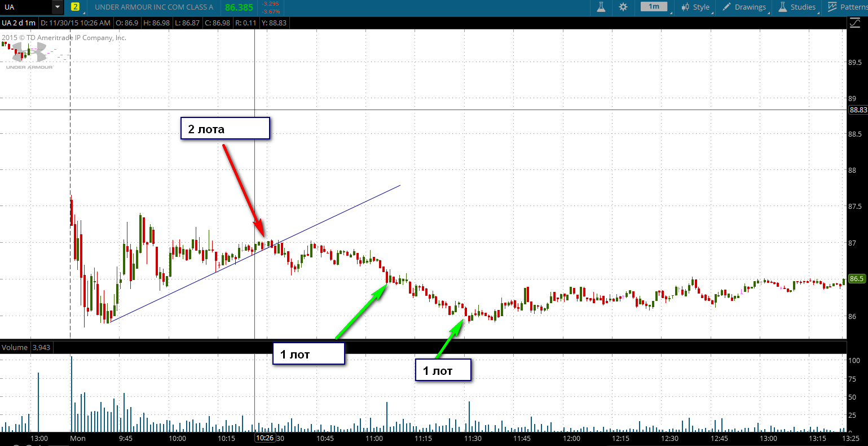Click the 'UA 2 d 1m' chart label
Viewport: 868px width, 446px height.
point(19,23)
